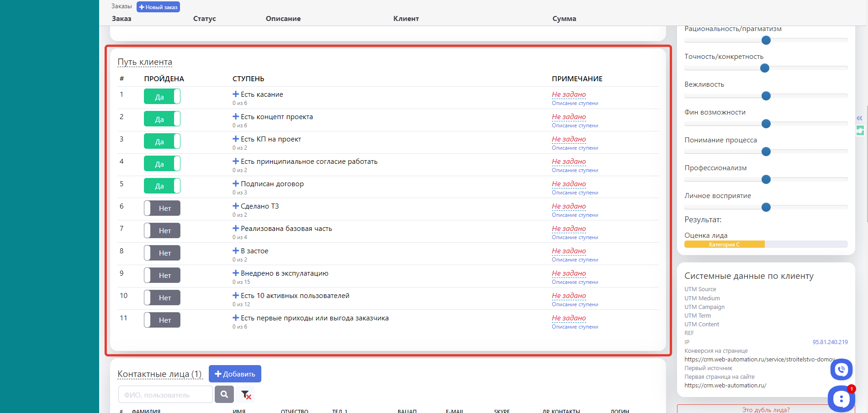
Task: Click plus icon beside "Есть касание"
Action: pos(236,94)
